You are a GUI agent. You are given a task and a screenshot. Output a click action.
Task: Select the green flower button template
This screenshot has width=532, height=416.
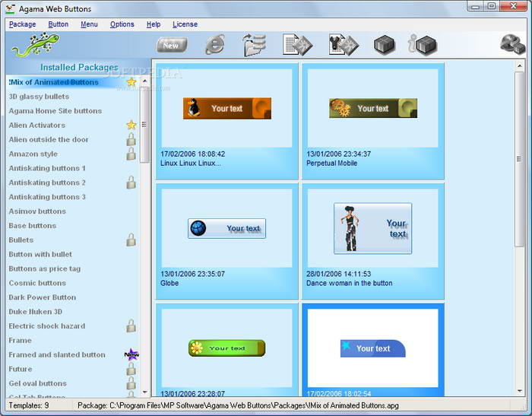(227, 348)
